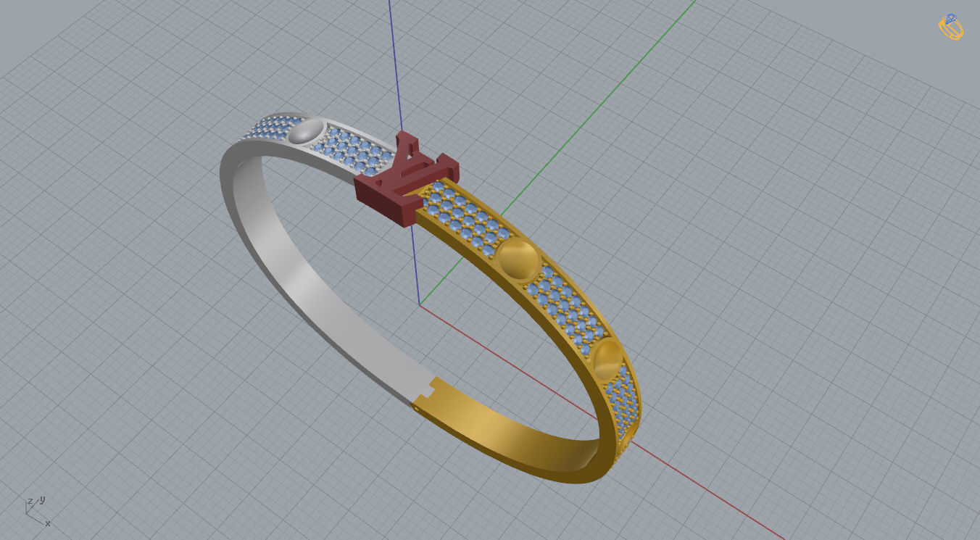Click the x-y-z world axes icon

pos(38,510)
